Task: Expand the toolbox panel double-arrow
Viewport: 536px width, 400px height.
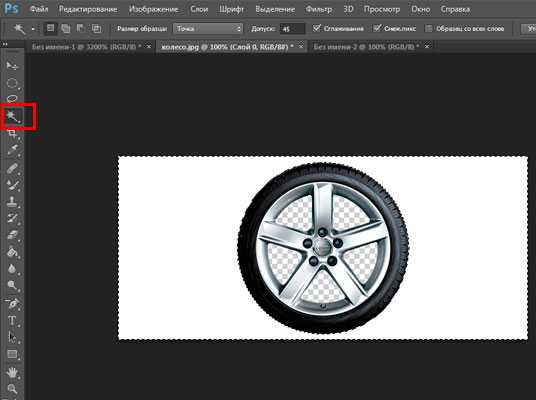Action: point(5,44)
